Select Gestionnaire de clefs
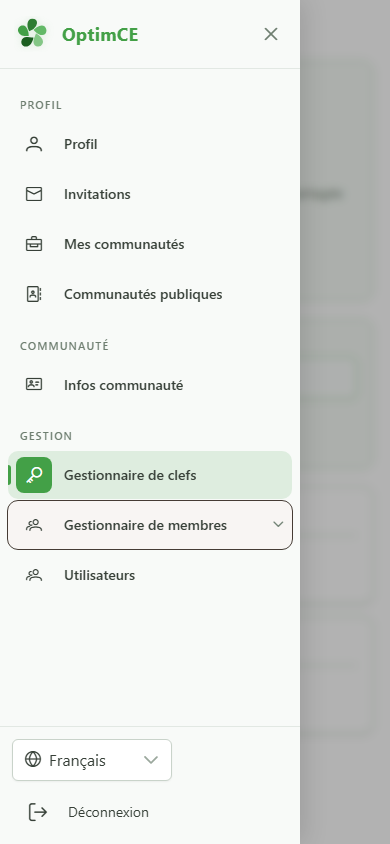 (150, 475)
